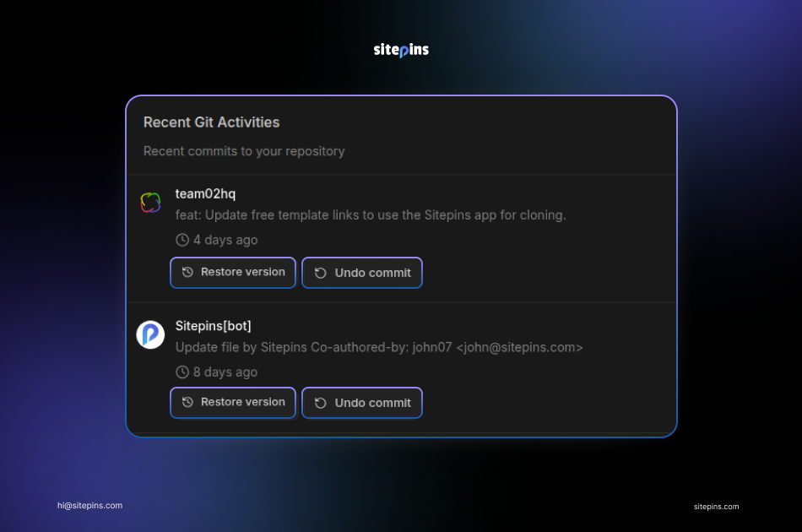Open the team02hq colorful avatar
Image resolution: width=802 pixels, height=532 pixels.
coord(150,203)
